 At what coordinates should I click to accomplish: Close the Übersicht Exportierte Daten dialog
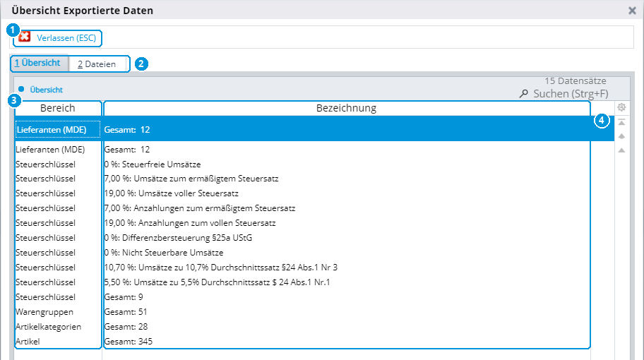632,11
